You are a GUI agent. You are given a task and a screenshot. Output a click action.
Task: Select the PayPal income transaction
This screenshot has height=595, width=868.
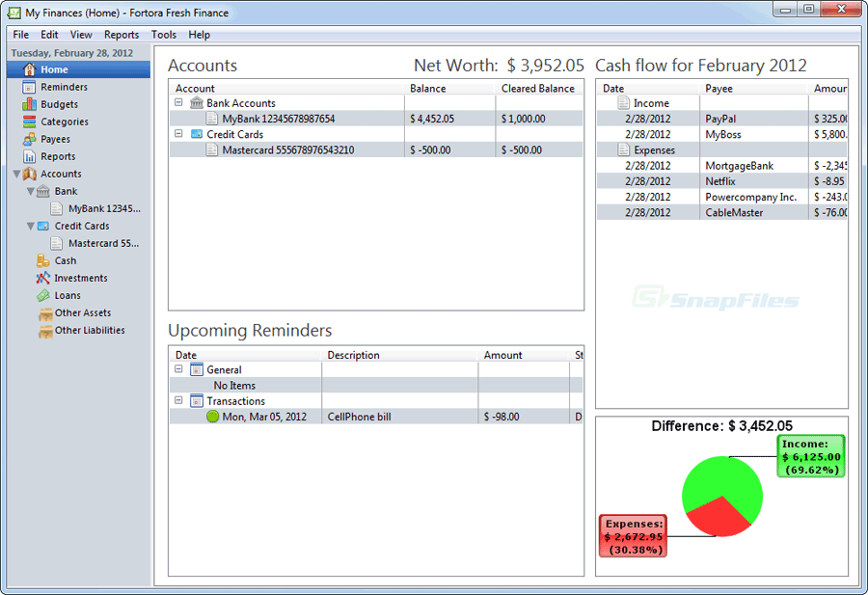coord(721,119)
